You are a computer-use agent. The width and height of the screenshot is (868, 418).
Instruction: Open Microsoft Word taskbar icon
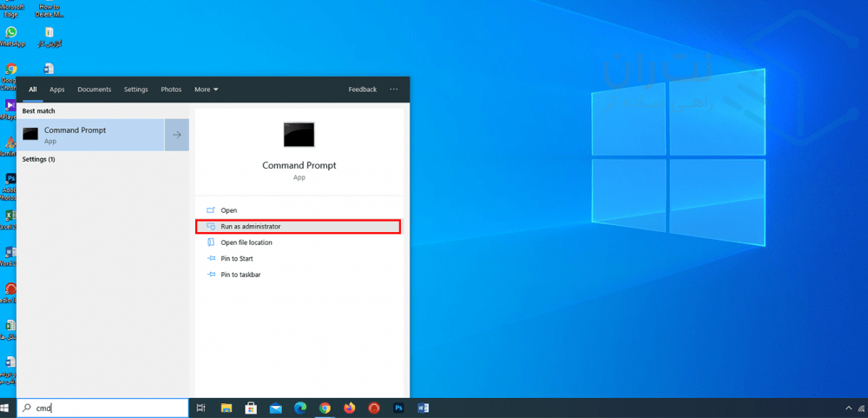(424, 408)
